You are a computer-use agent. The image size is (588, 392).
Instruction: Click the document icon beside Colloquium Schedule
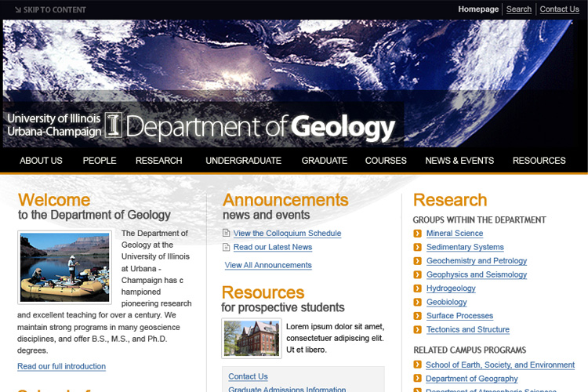(226, 233)
